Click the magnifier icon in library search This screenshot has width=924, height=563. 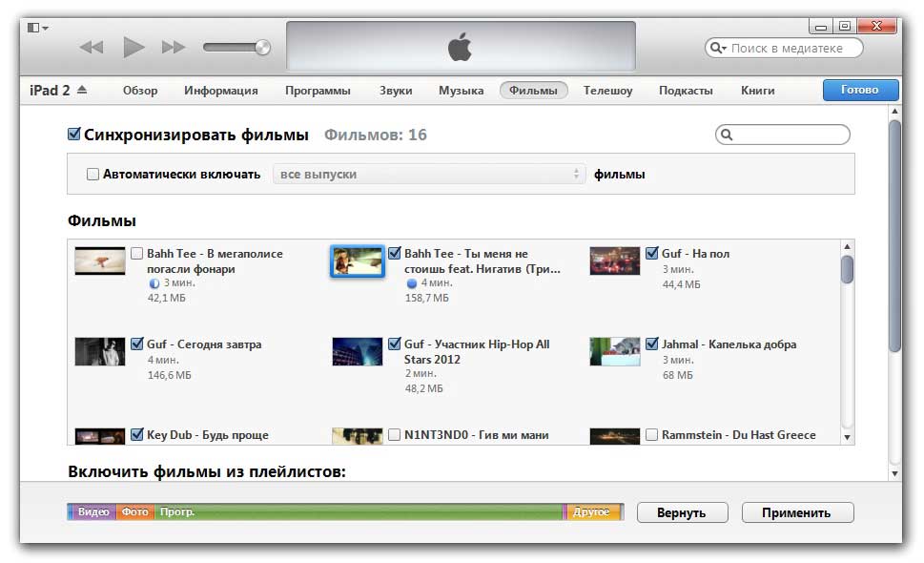pyautogui.click(x=717, y=48)
